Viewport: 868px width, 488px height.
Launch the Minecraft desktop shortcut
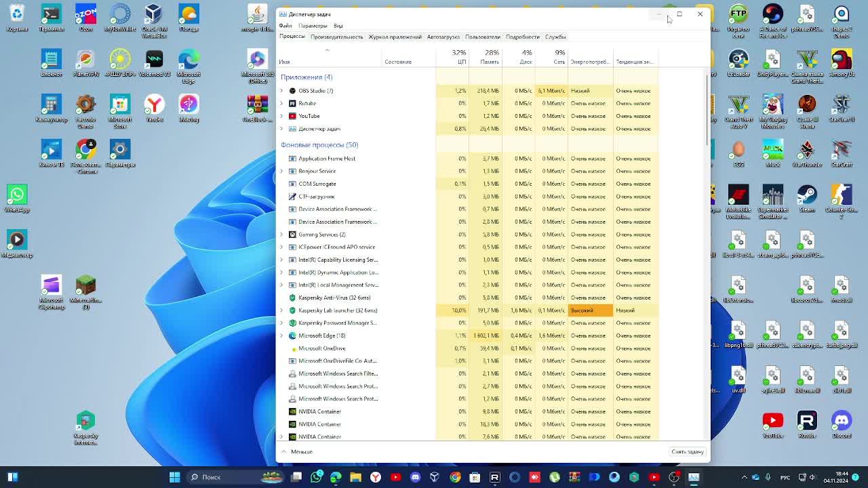tap(85, 291)
